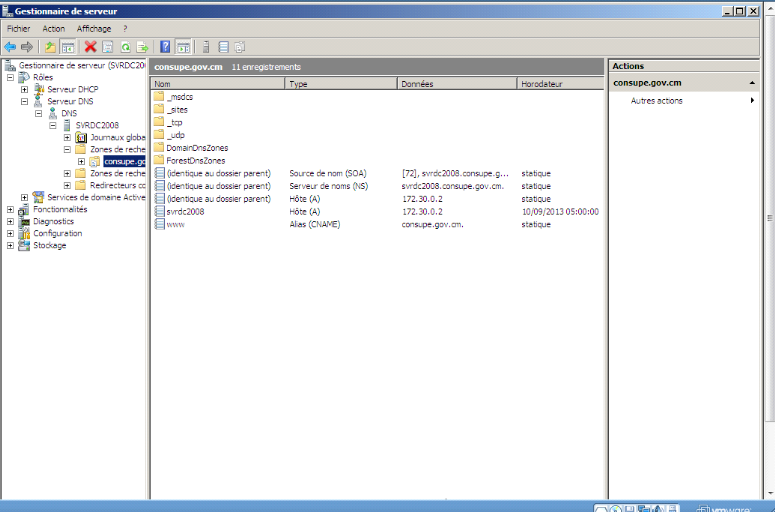Viewport: 775px width, 512px height.
Task: Click the Export list toolbar icon
Action: click(142, 47)
